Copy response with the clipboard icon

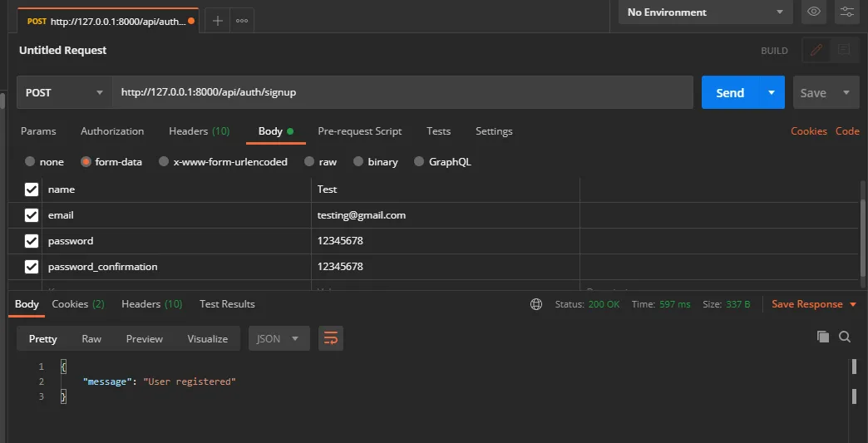pos(823,337)
